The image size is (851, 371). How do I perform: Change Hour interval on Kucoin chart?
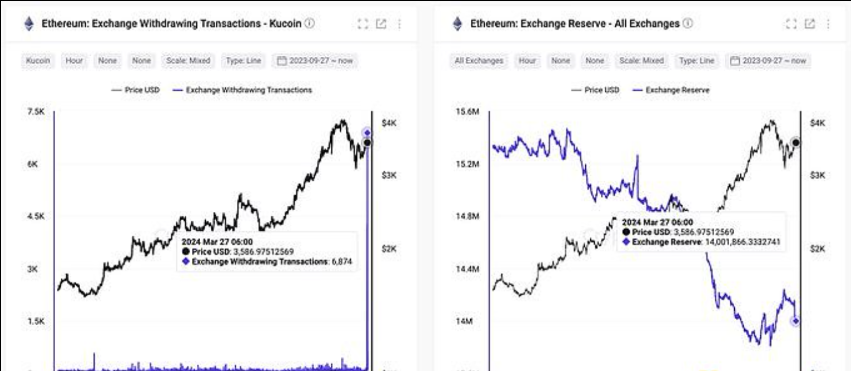74,61
